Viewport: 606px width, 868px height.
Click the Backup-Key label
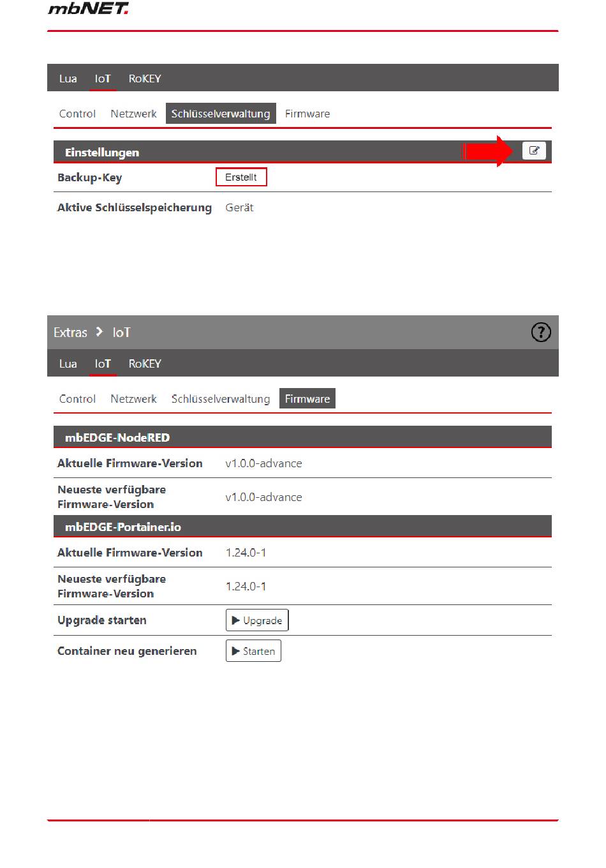[89, 177]
